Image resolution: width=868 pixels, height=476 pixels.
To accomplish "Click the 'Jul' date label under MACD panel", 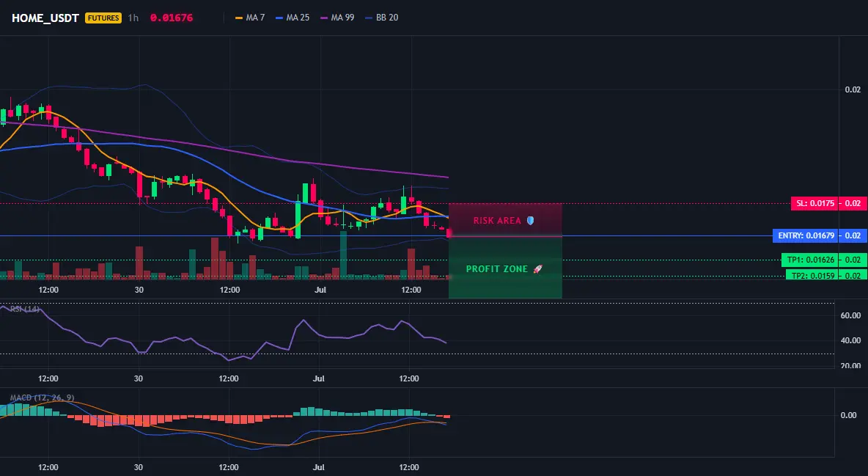I will [x=319, y=467].
